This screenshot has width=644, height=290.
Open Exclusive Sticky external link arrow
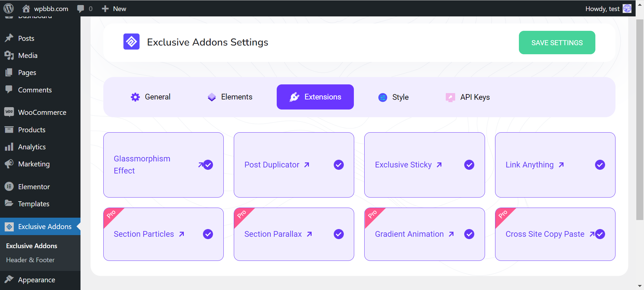pyautogui.click(x=439, y=165)
